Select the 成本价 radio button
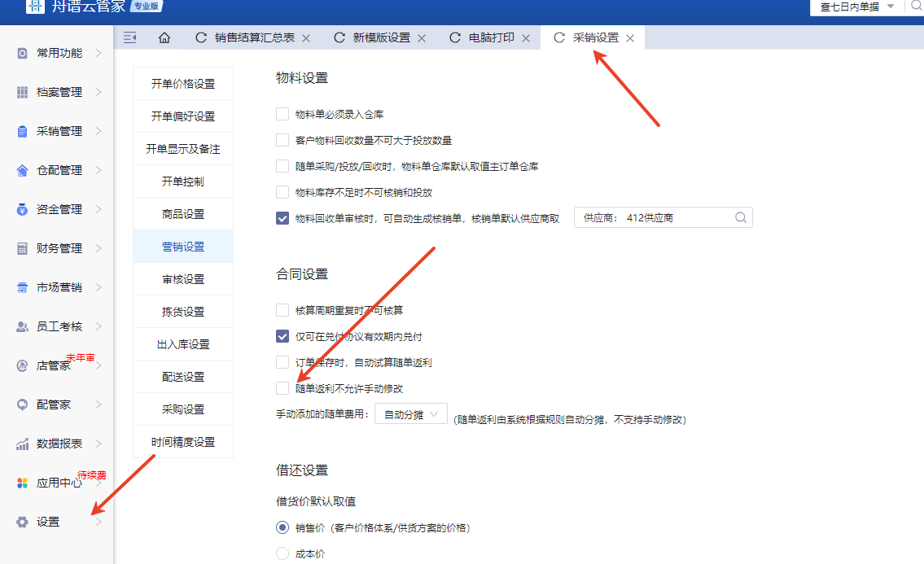 [282, 553]
